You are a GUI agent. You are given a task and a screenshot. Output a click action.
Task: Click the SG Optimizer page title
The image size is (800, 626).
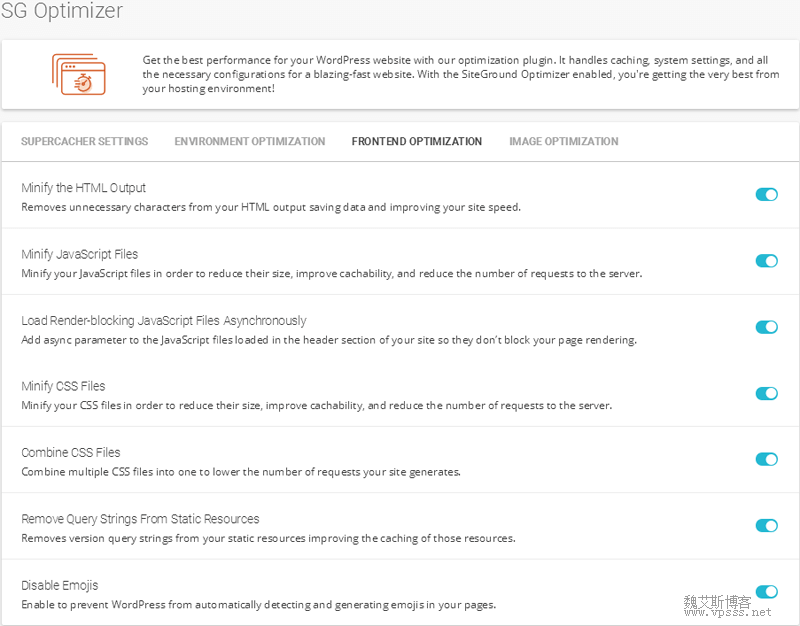(62, 10)
